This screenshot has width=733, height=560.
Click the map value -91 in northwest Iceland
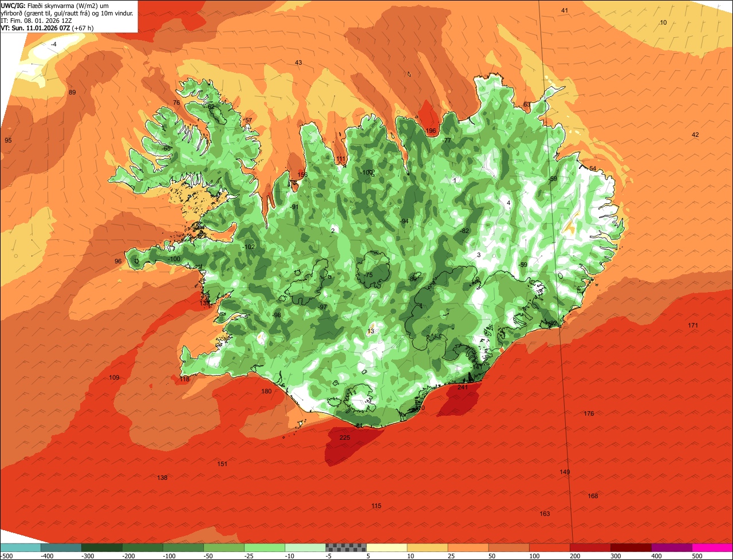[294, 207]
